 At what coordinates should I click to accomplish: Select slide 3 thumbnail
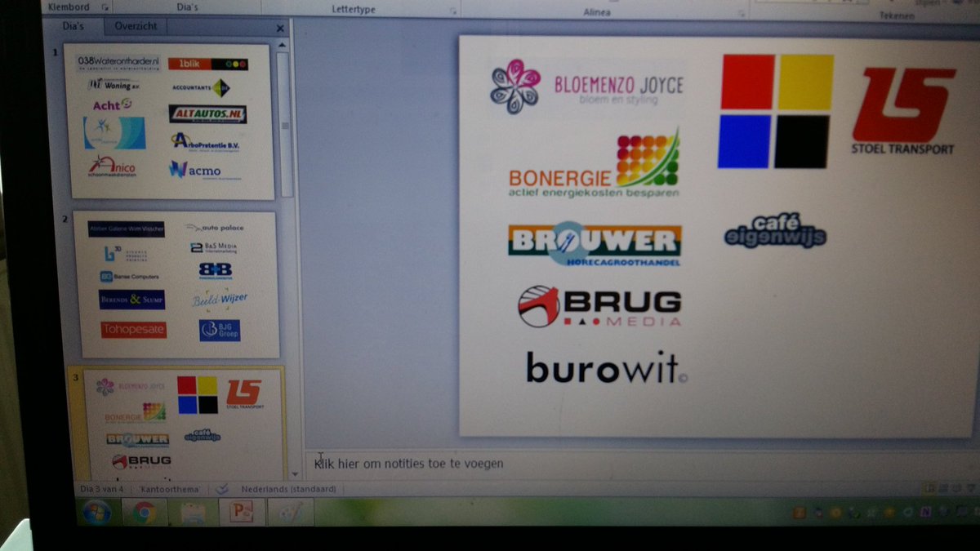tap(181, 423)
